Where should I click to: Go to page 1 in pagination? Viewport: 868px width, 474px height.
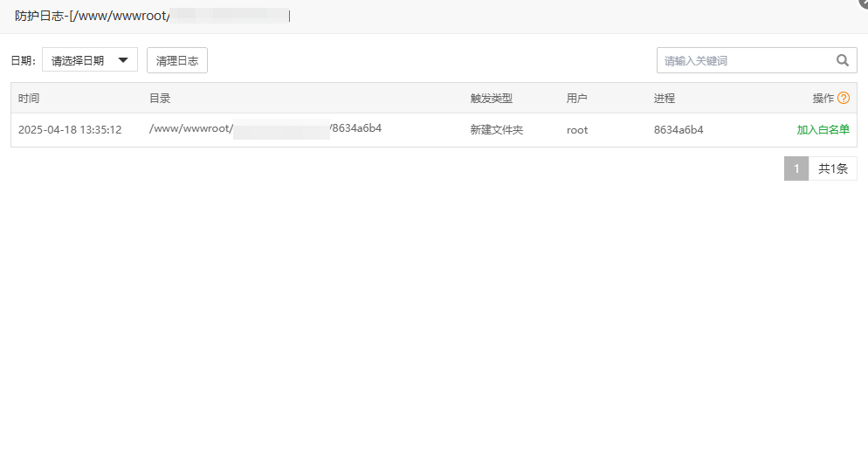coord(796,168)
